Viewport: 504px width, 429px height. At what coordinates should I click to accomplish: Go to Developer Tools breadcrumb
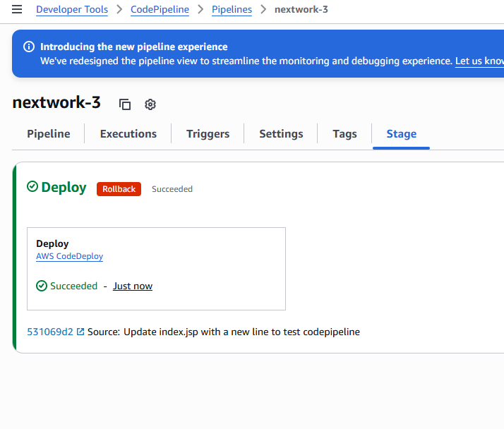point(72,10)
